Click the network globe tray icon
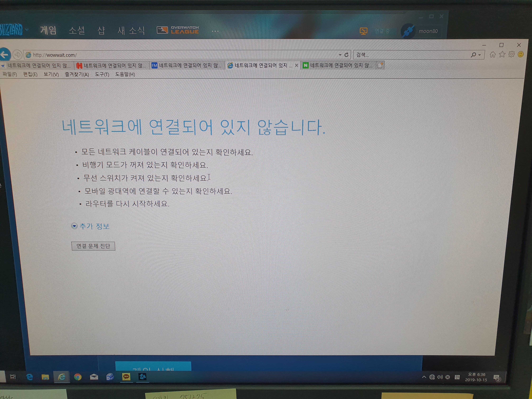The width and height of the screenshot is (532, 399). click(432, 377)
